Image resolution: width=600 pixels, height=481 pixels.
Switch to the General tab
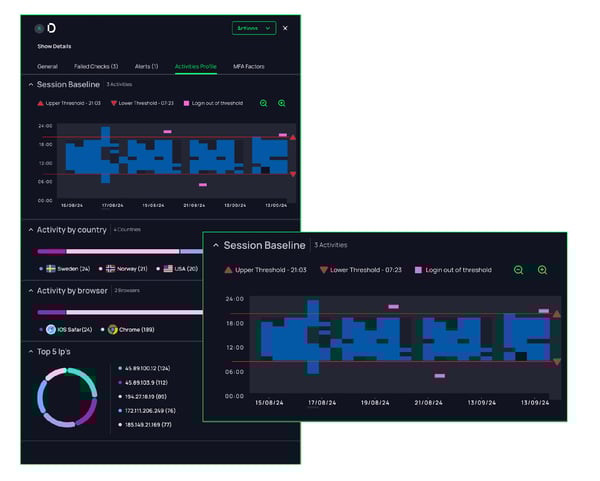tap(47, 67)
